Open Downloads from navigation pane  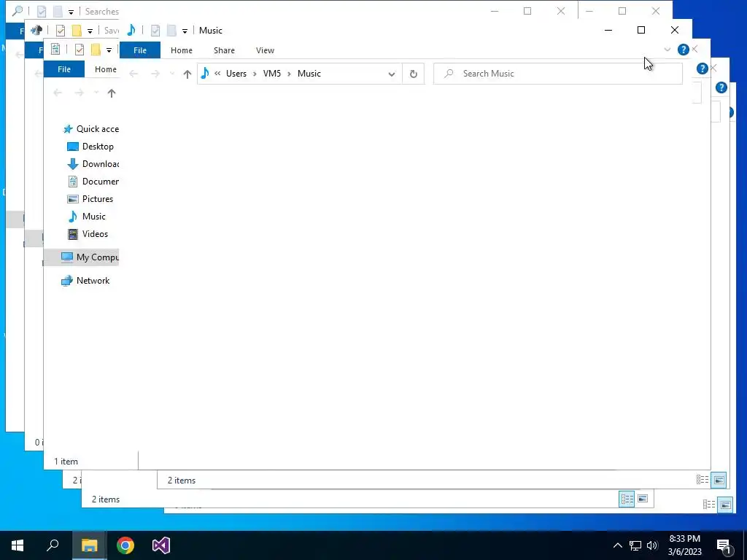click(x=93, y=164)
